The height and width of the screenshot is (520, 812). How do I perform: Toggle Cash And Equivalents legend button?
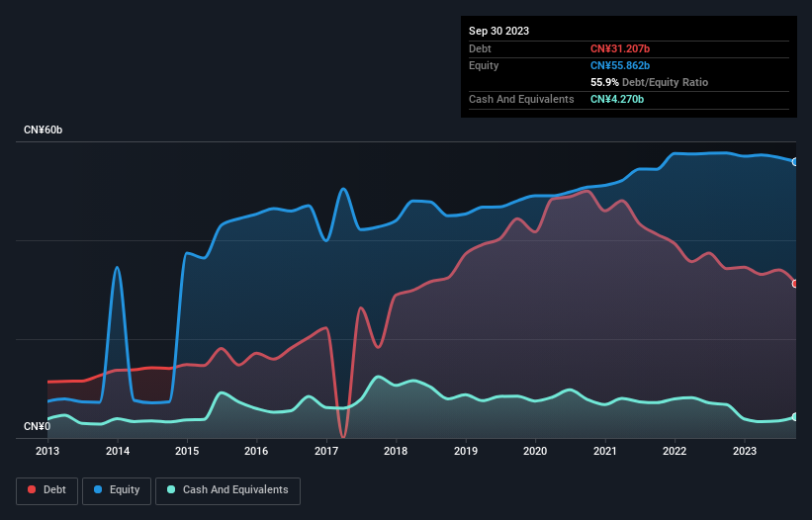tap(227, 490)
